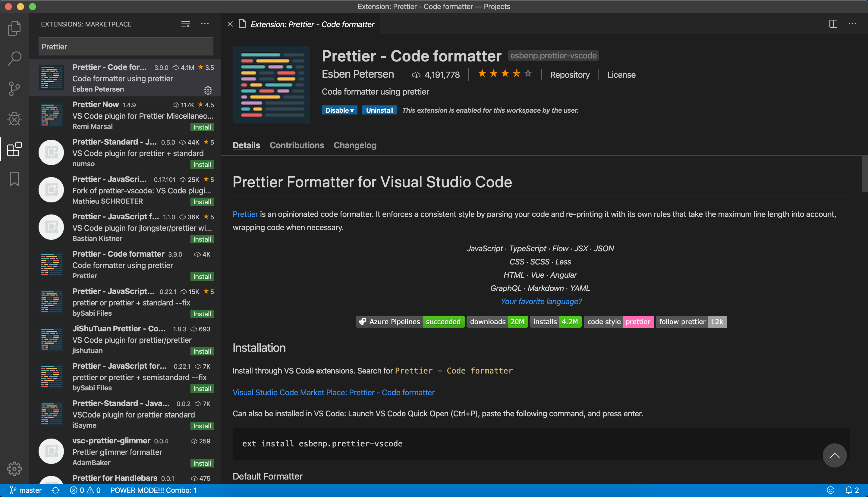Open the Repository link

click(x=570, y=75)
